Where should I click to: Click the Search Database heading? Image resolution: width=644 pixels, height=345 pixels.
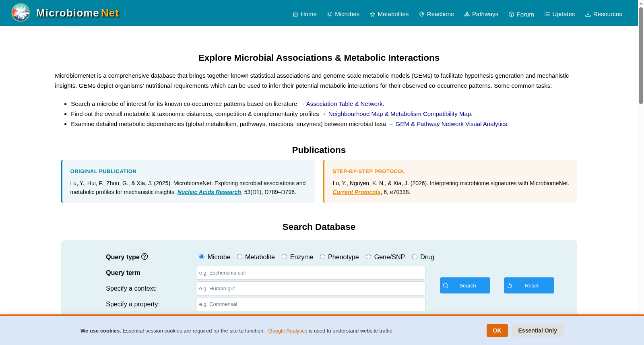pos(319,227)
